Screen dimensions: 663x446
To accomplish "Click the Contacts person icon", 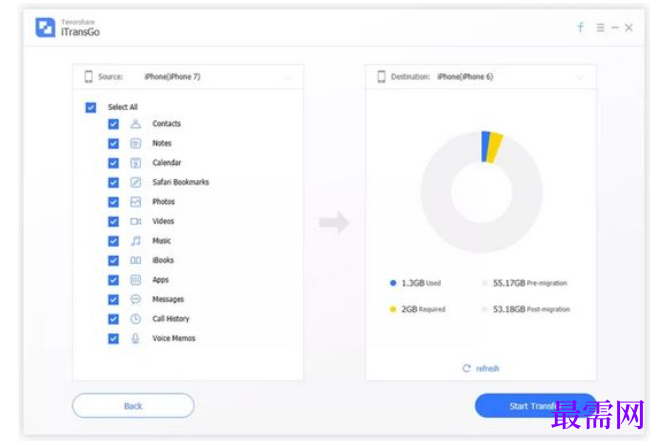I will [135, 124].
